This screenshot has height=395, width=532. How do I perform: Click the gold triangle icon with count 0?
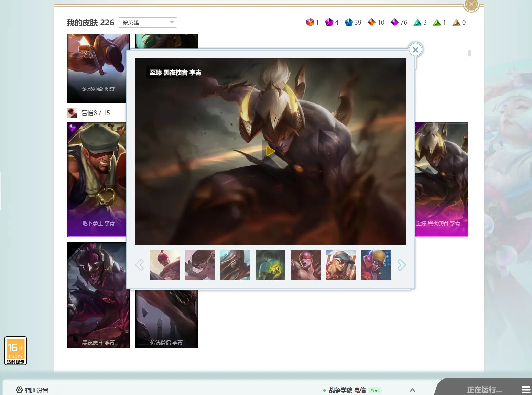click(x=456, y=22)
